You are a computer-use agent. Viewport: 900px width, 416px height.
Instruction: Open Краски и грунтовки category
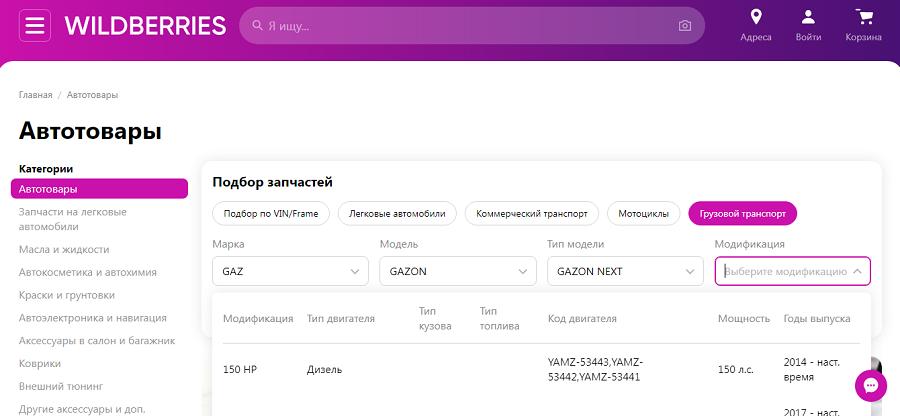[x=67, y=295]
